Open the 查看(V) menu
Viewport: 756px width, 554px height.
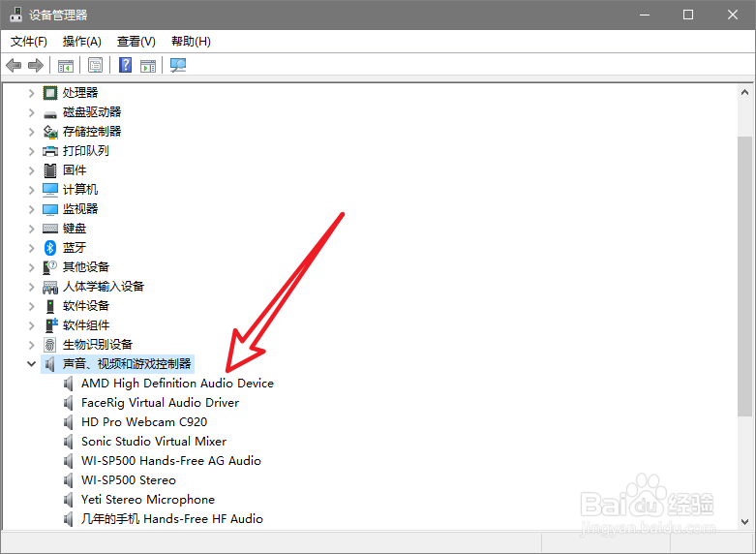click(136, 42)
